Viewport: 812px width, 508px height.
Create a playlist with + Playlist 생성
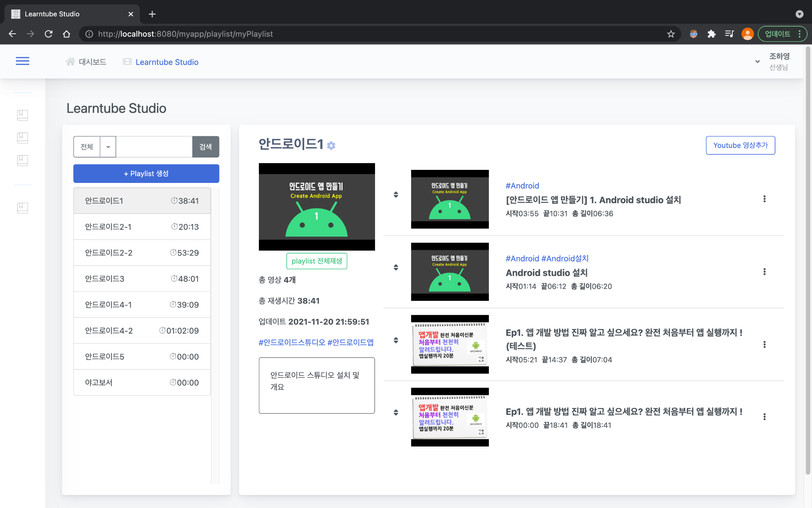coord(146,173)
